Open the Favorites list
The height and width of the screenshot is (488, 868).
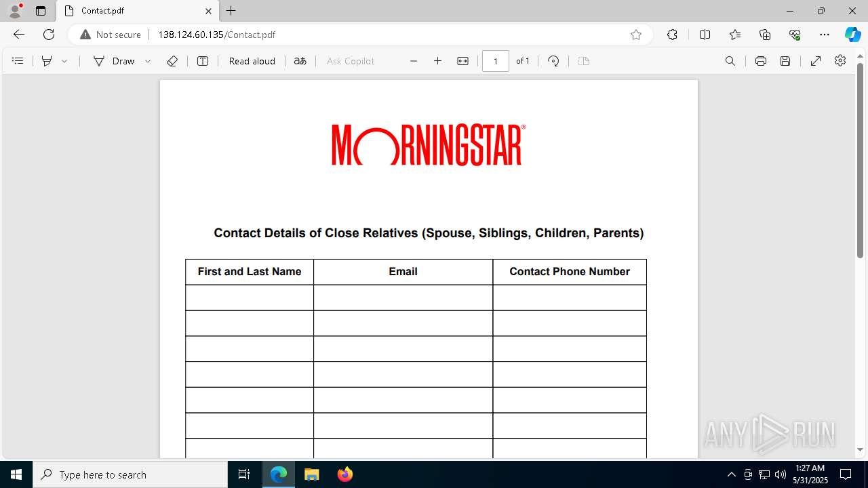[x=735, y=35]
